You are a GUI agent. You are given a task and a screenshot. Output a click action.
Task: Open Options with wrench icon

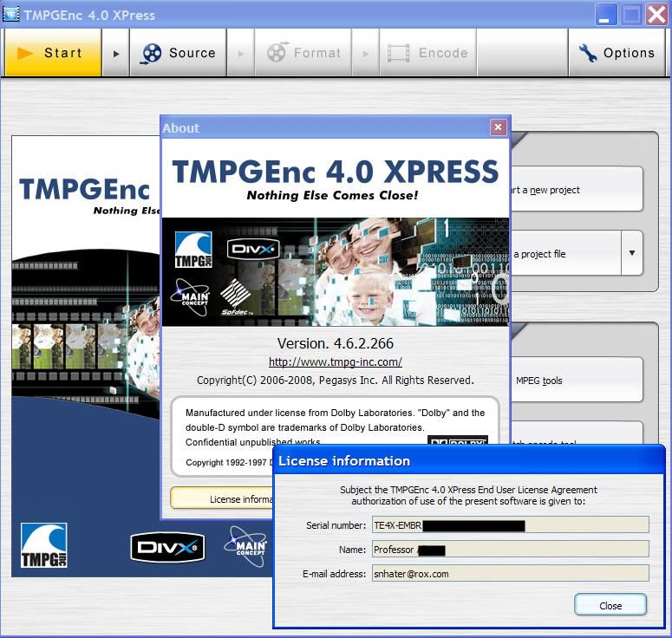[617, 53]
